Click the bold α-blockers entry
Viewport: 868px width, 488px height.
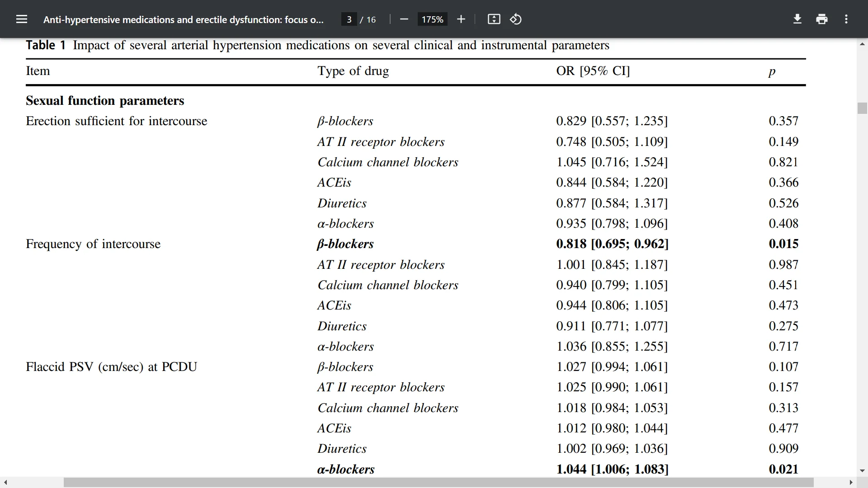click(346, 469)
